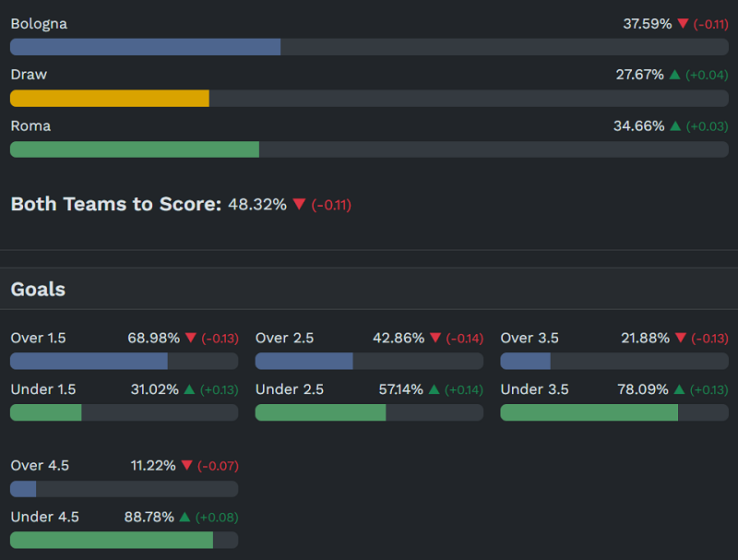Click the Roma team name
Viewport: 738px width, 560px height.
[30, 126]
